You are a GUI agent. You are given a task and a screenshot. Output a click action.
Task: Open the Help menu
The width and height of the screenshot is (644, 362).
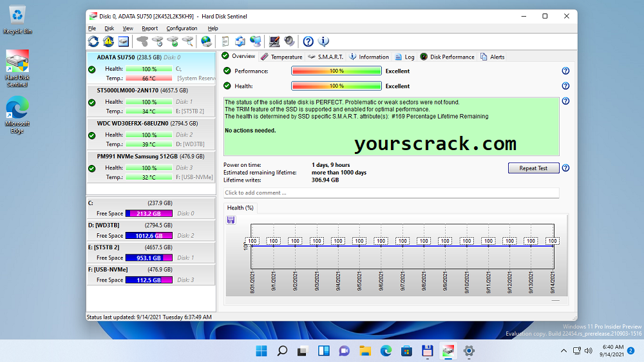213,28
